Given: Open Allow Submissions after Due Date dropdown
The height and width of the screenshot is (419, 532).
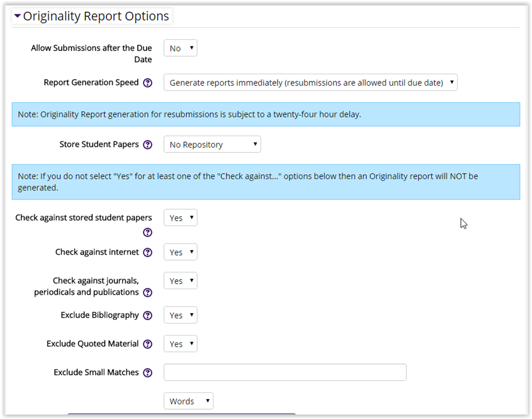Looking at the screenshot, I should point(180,48).
